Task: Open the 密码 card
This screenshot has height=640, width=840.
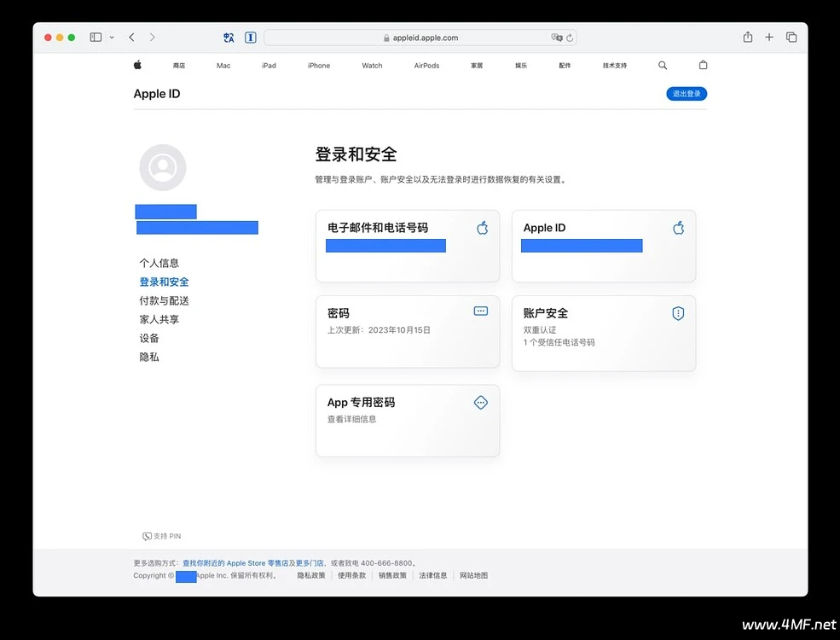Action: [408, 332]
